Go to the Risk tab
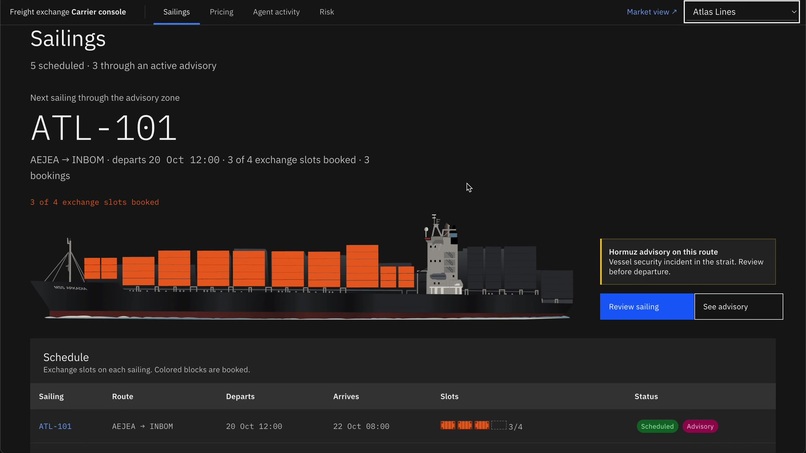This screenshot has height=453, width=806. point(326,12)
